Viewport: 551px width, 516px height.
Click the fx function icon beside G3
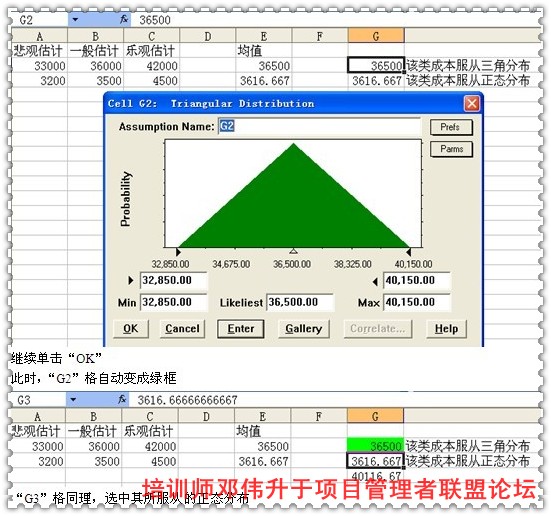122,400
